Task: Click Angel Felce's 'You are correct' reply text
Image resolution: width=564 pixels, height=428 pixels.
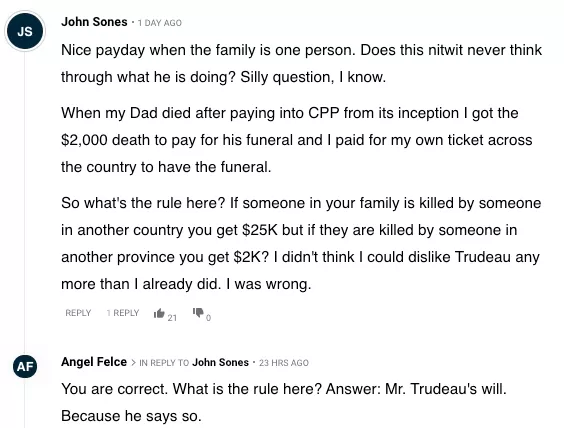Action: coord(284,402)
